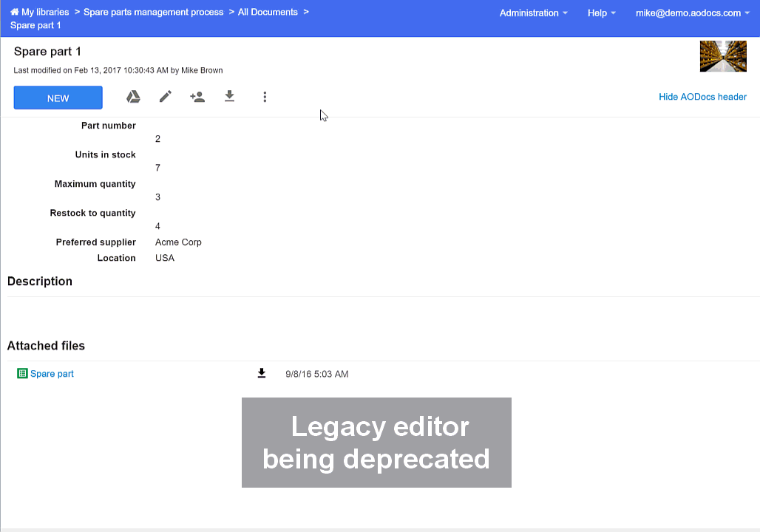
Task: Go to My libraries breadcrumb
Action: pos(45,12)
